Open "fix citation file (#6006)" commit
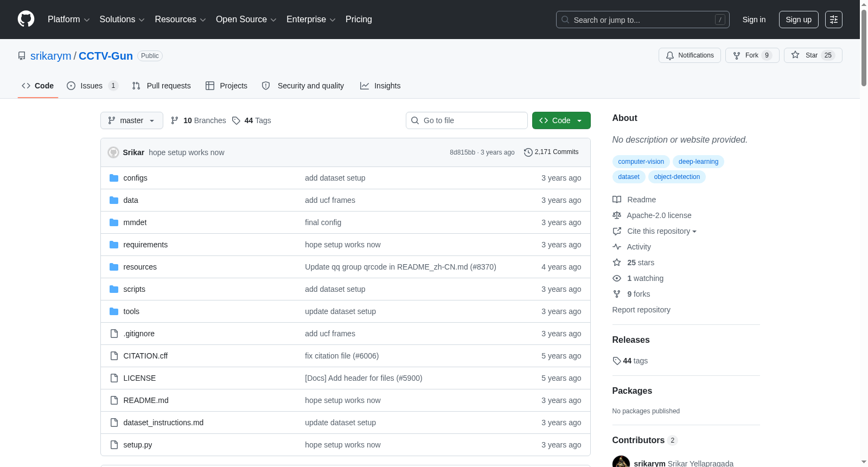Image resolution: width=868 pixels, height=467 pixels. coord(342,356)
